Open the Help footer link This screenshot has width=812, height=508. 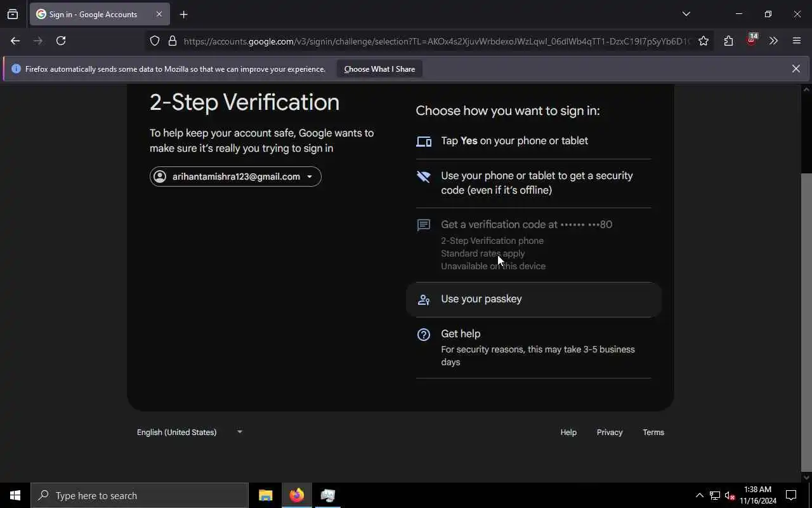568,432
